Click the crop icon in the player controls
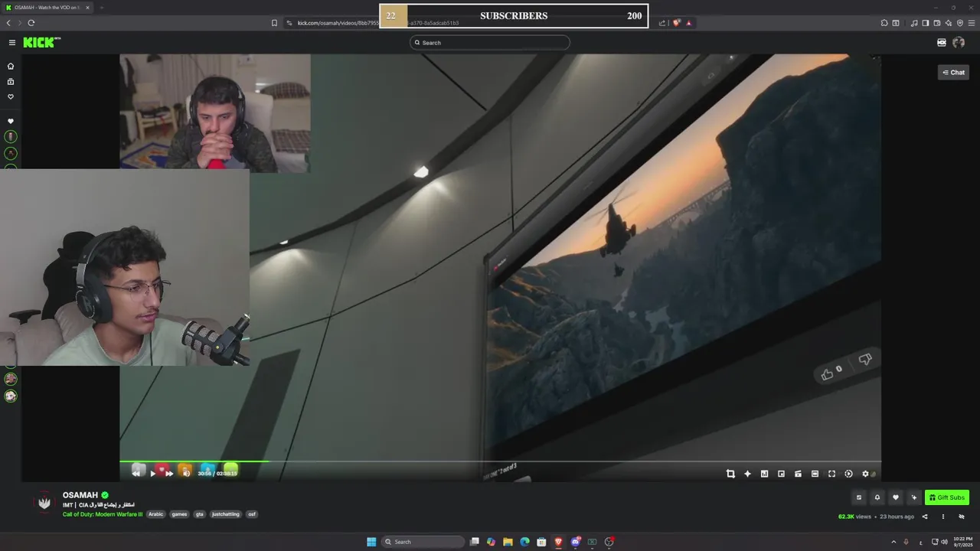The width and height of the screenshot is (980, 551). (x=730, y=474)
